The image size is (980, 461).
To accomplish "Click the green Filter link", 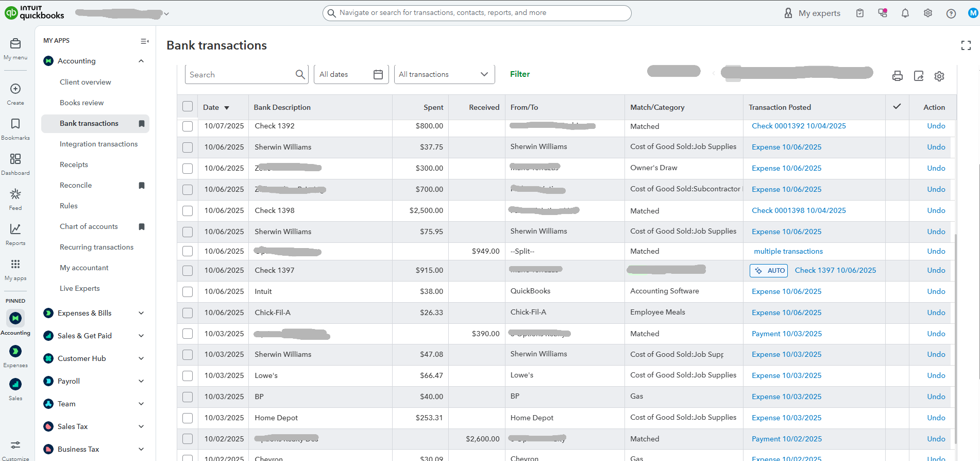I will click(x=520, y=74).
